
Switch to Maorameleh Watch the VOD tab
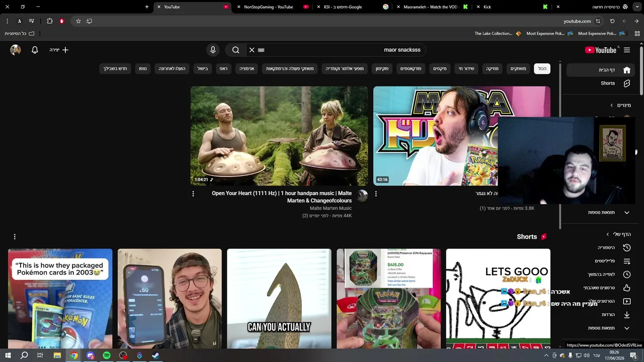433,7
